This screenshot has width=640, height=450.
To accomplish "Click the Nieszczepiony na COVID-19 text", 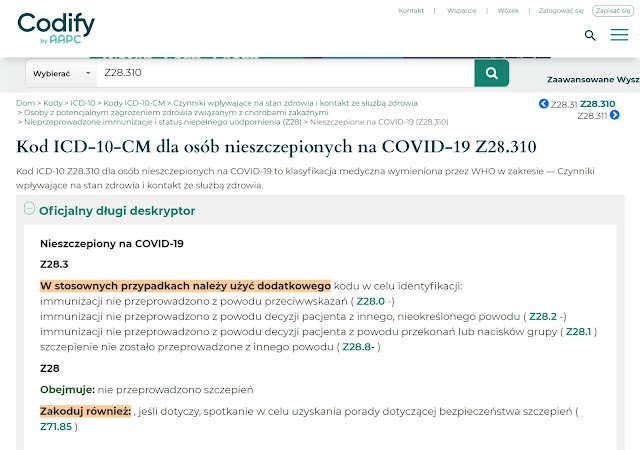I will [112, 244].
